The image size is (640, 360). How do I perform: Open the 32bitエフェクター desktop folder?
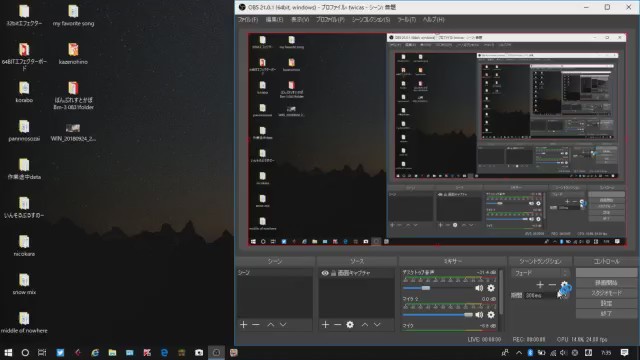(24, 15)
